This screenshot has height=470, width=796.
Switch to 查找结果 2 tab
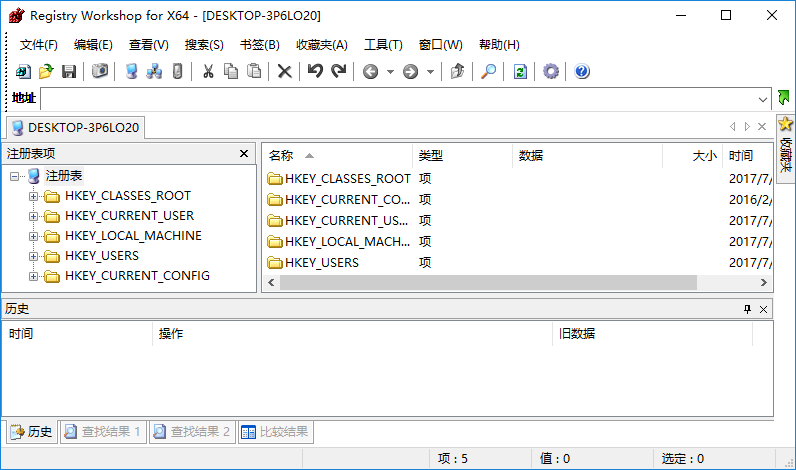point(192,432)
